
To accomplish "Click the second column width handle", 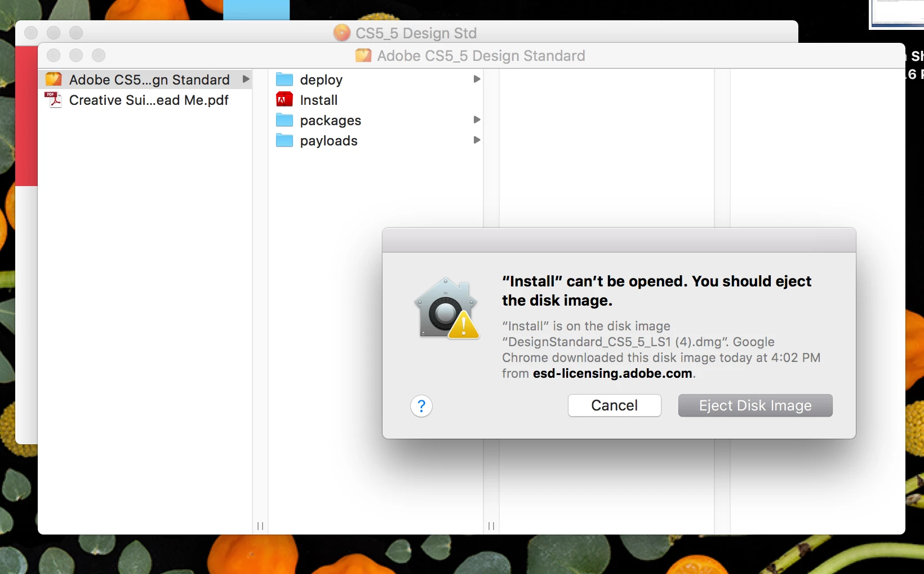I will (x=491, y=526).
